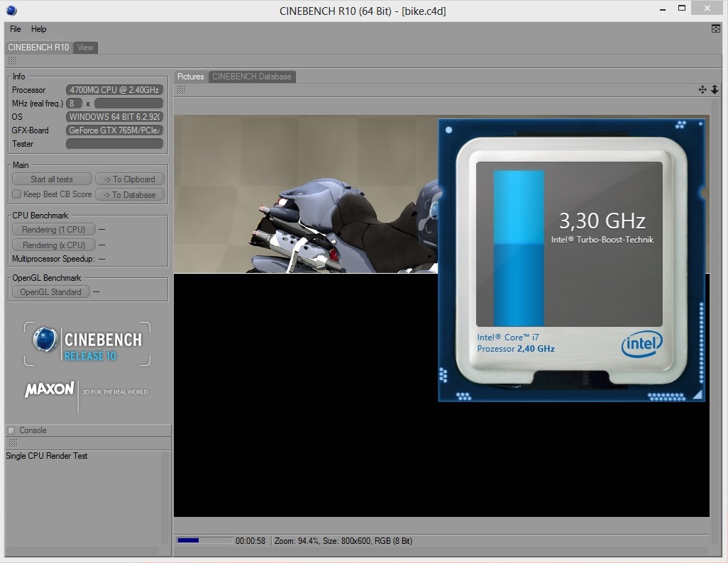Click the Start all tests button

point(52,179)
